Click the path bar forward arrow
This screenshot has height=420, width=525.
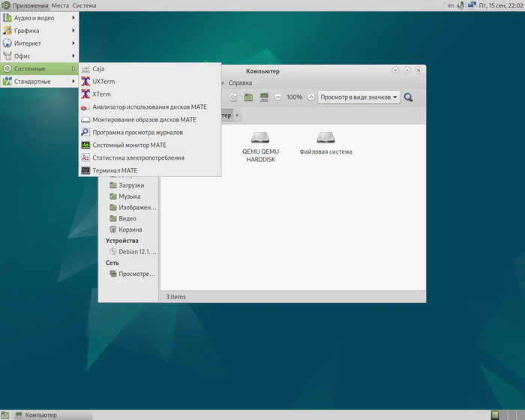237,115
